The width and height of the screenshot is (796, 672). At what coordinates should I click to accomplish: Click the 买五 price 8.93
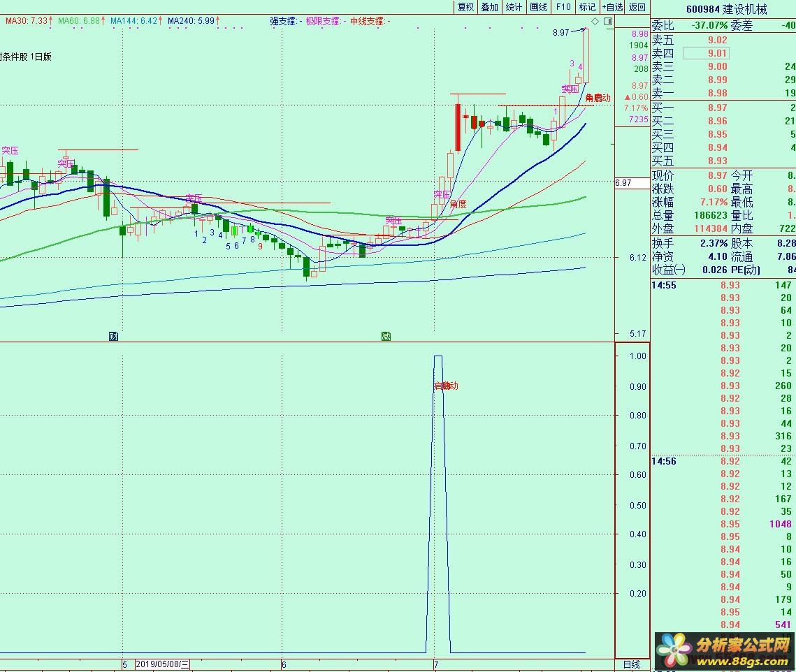coord(717,161)
